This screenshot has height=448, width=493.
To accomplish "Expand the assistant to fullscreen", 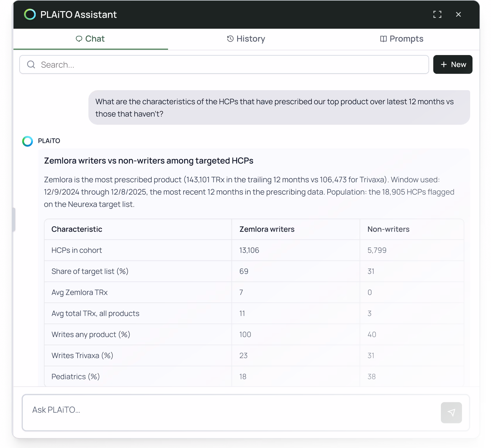I will (437, 14).
